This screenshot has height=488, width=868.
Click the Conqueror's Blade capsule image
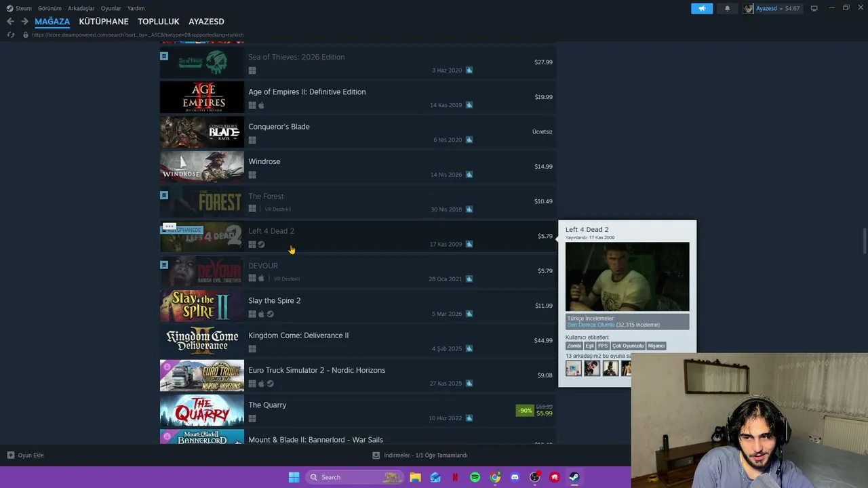[202, 131]
